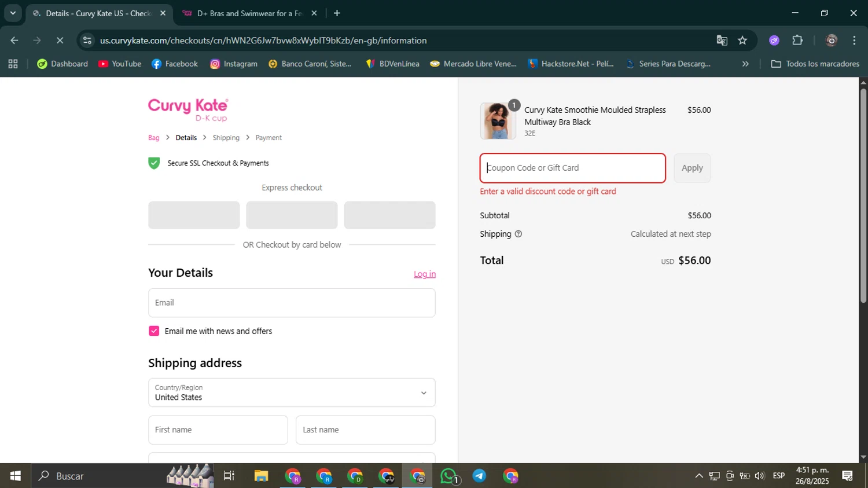Click the Shipping info question mark icon
The image size is (868, 488).
[518, 234]
